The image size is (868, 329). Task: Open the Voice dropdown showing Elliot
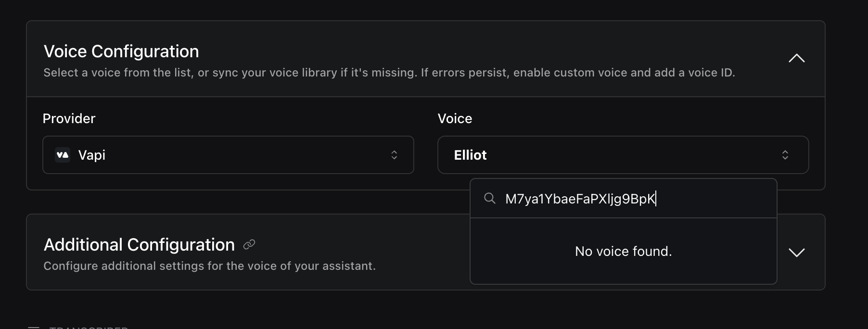pyautogui.click(x=623, y=155)
